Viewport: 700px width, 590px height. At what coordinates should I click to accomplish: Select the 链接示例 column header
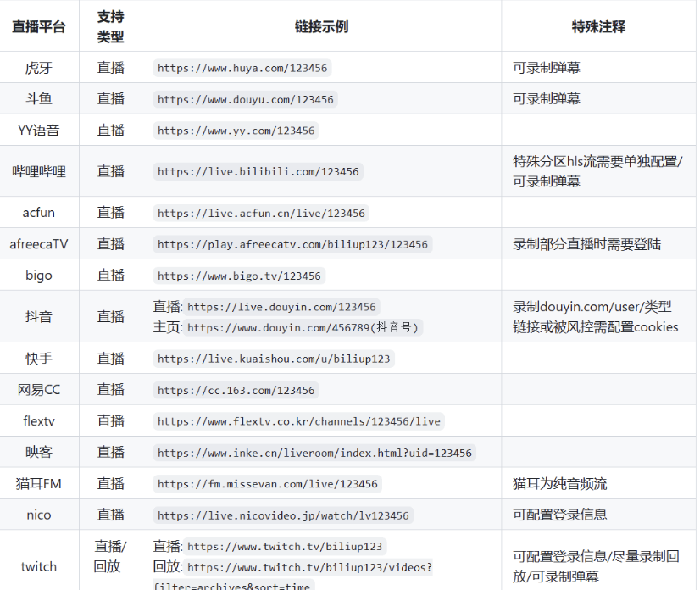pos(322,25)
